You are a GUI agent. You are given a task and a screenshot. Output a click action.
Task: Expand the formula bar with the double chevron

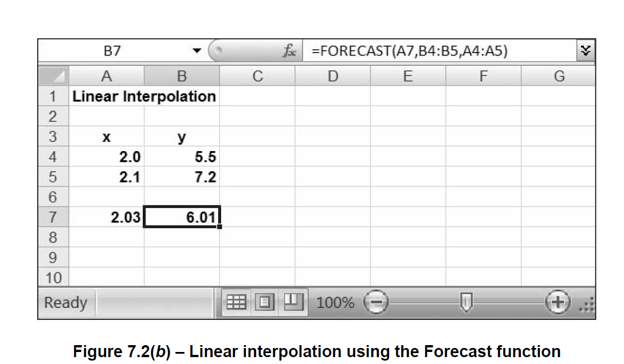pyautogui.click(x=586, y=50)
